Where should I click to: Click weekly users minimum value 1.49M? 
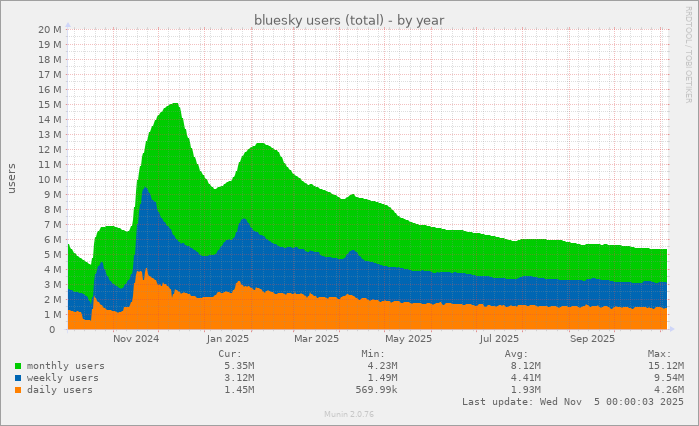pos(382,378)
